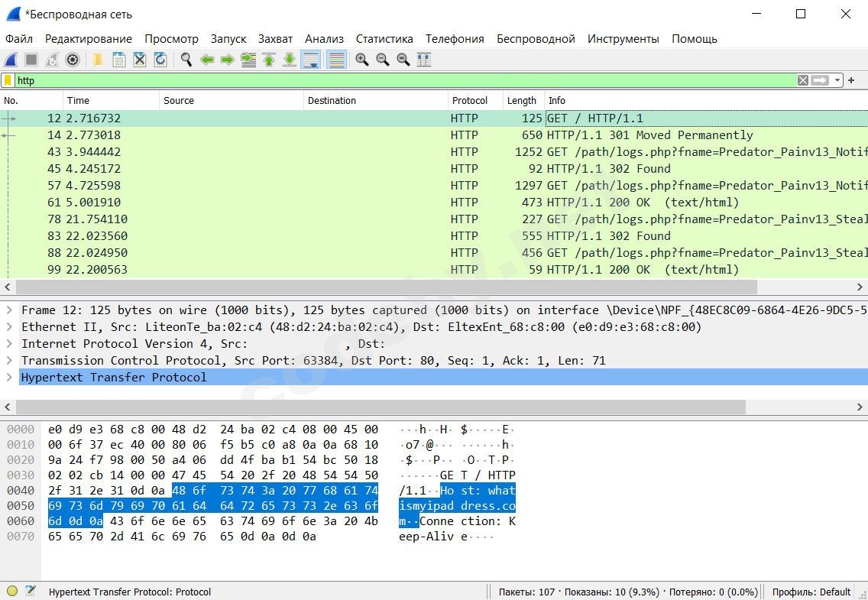This screenshot has width=868, height=600.
Task: Expand the Transmission Control Protocol details
Action: 8,360
